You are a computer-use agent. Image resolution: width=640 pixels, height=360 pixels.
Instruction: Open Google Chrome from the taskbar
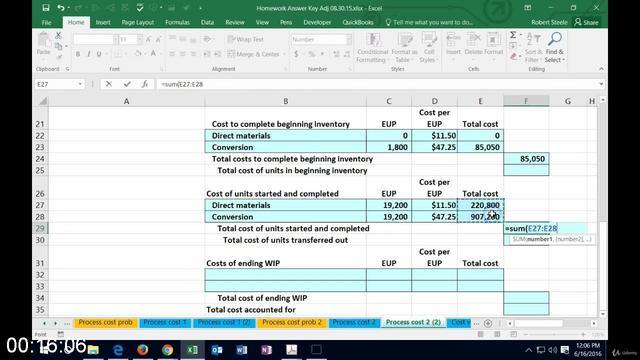167,350
